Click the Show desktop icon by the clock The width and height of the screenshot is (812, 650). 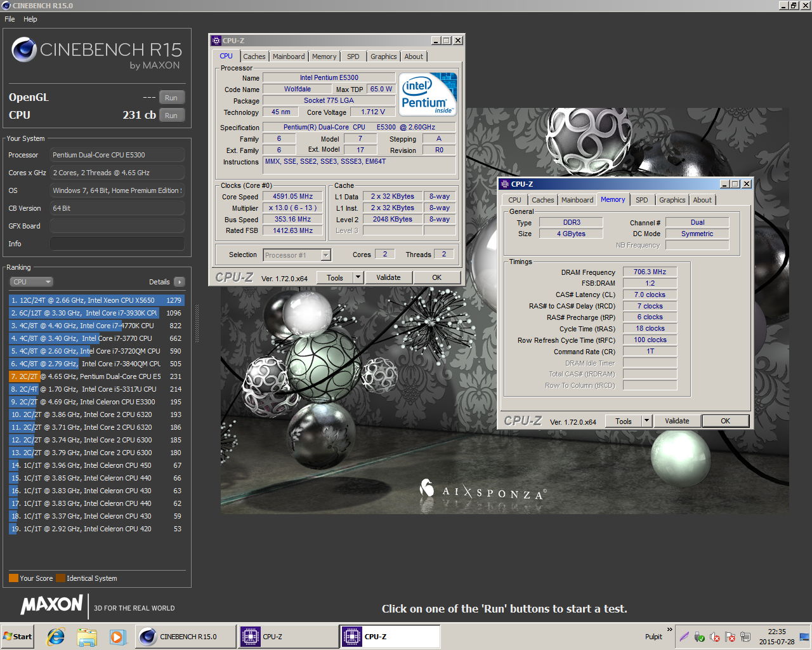click(x=804, y=637)
